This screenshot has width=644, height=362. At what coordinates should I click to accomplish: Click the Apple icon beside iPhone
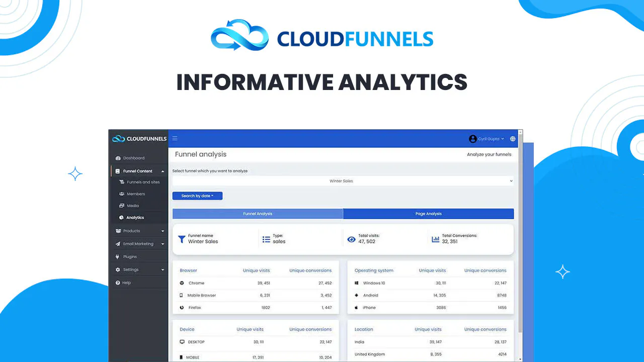(356, 307)
